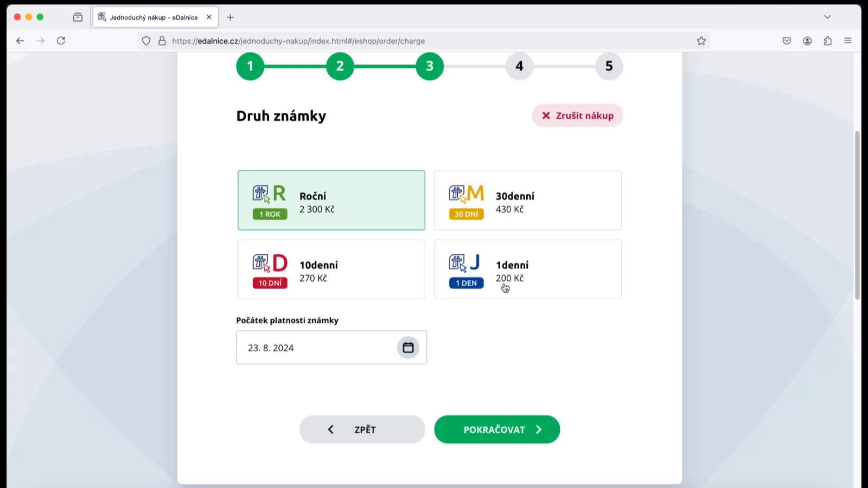Image resolution: width=868 pixels, height=488 pixels.
Task: Go to step 1 in the progress bar
Action: [x=250, y=66]
